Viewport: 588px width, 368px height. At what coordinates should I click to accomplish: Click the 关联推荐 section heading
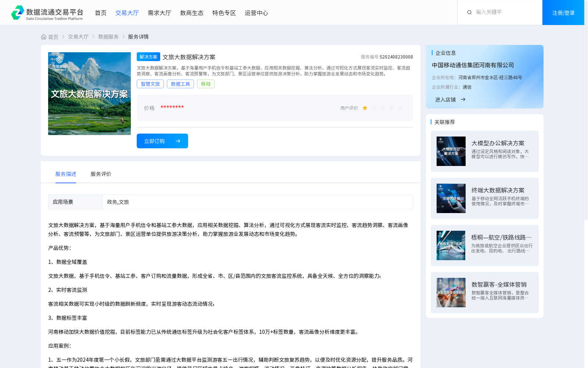[445, 122]
